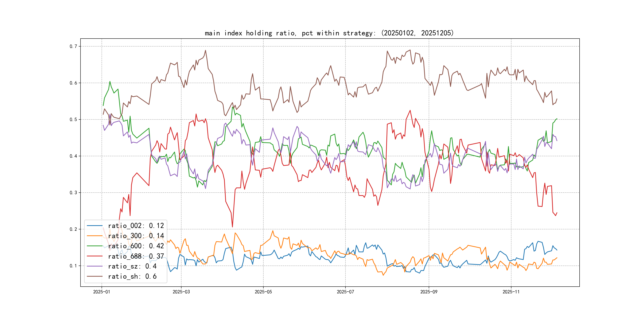This screenshot has height=322, width=644.
Task: Select the 'ratio_600: 0.42' legend label
Action: [136, 246]
